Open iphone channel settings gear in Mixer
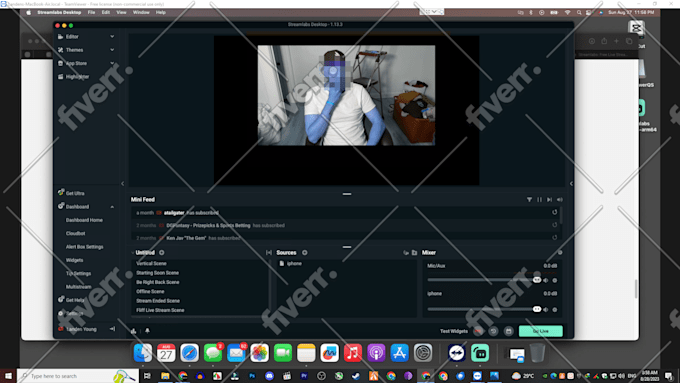This screenshot has height=383, width=680. click(555, 310)
